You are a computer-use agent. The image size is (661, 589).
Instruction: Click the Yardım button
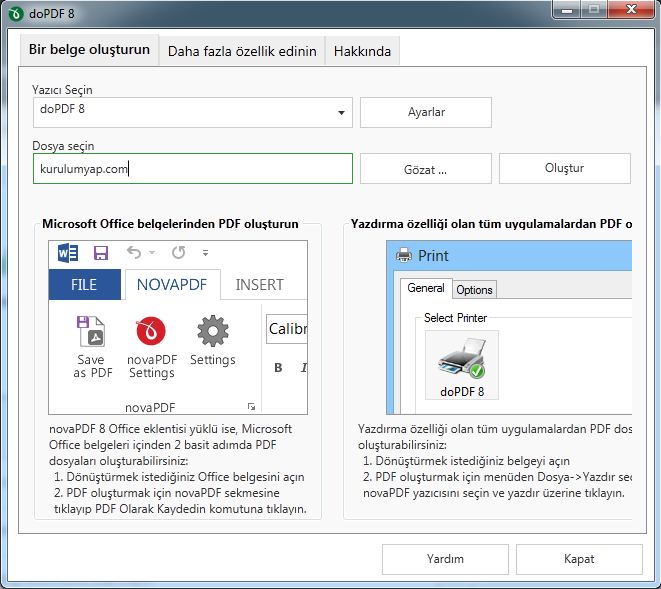pyautogui.click(x=445, y=559)
